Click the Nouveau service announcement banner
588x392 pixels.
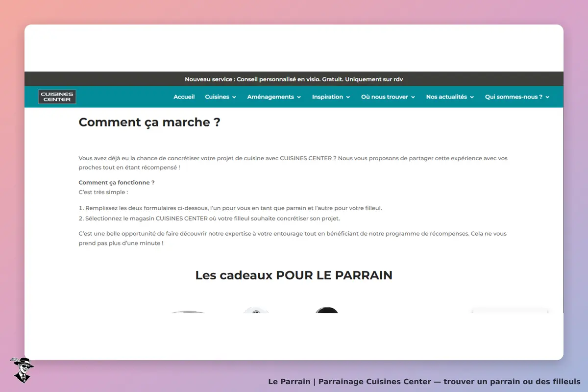click(294, 79)
